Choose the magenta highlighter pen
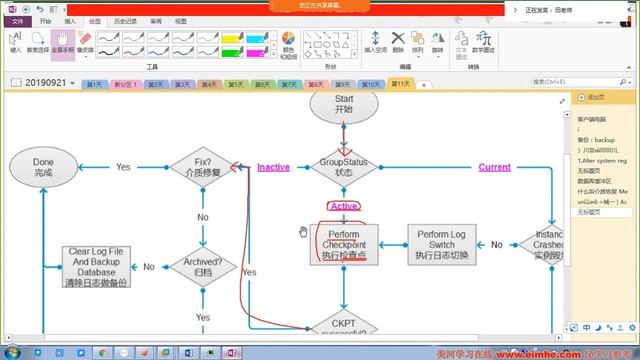The height and width of the screenshot is (360, 640). [x=257, y=51]
